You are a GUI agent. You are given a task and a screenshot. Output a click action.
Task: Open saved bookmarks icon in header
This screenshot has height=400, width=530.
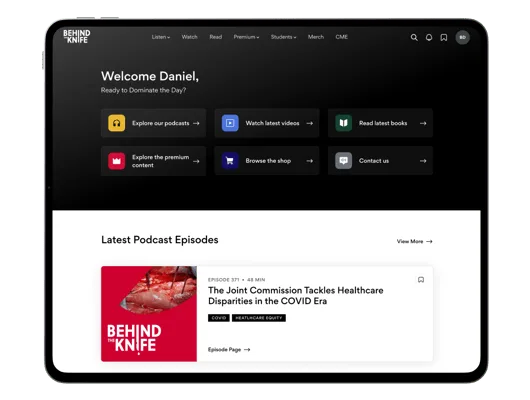(x=444, y=38)
